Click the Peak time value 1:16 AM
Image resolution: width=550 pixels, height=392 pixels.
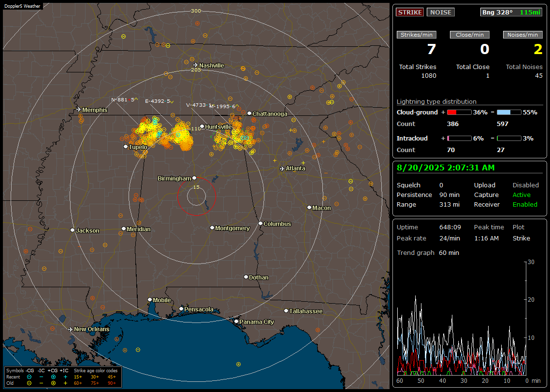[486, 238]
